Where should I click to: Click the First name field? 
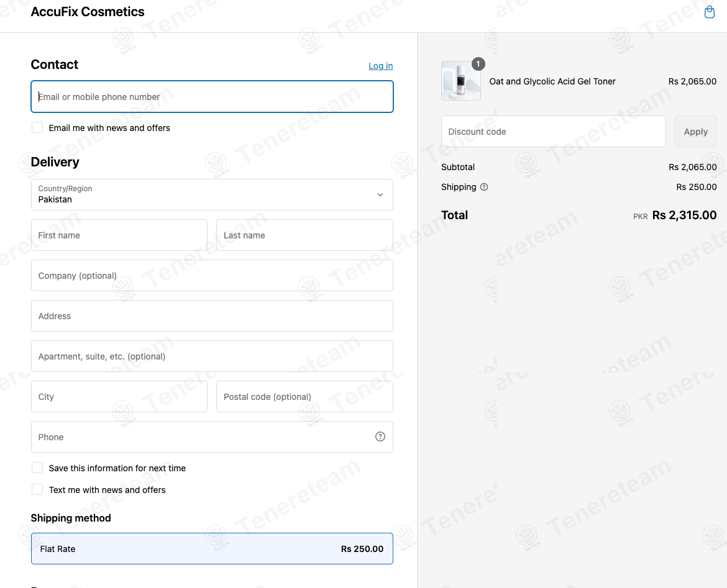point(119,235)
